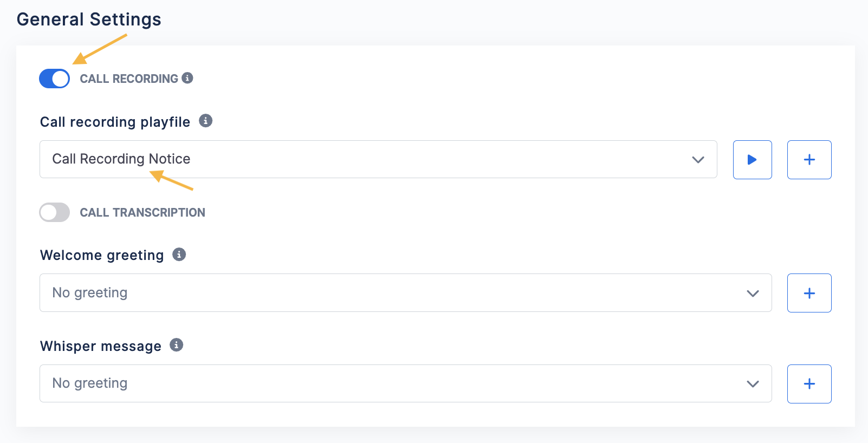
Task: Click the chevron in the playfile selector
Action: 698,160
